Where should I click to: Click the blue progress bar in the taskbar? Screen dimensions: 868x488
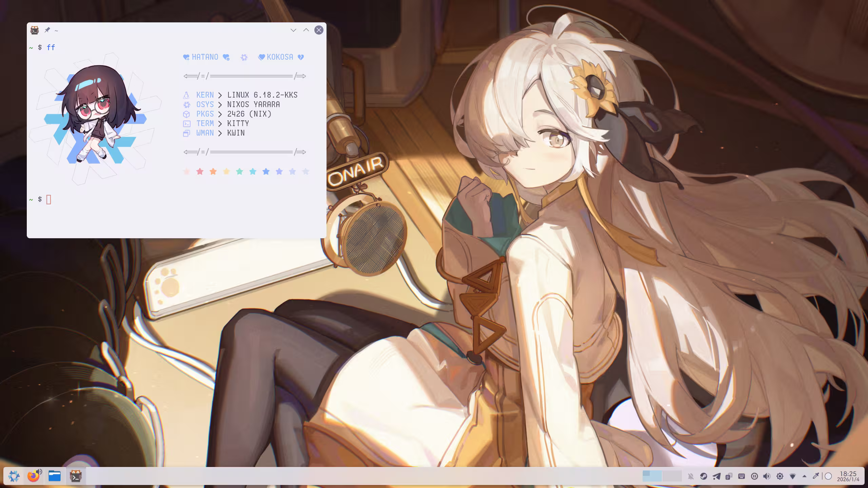click(653, 476)
